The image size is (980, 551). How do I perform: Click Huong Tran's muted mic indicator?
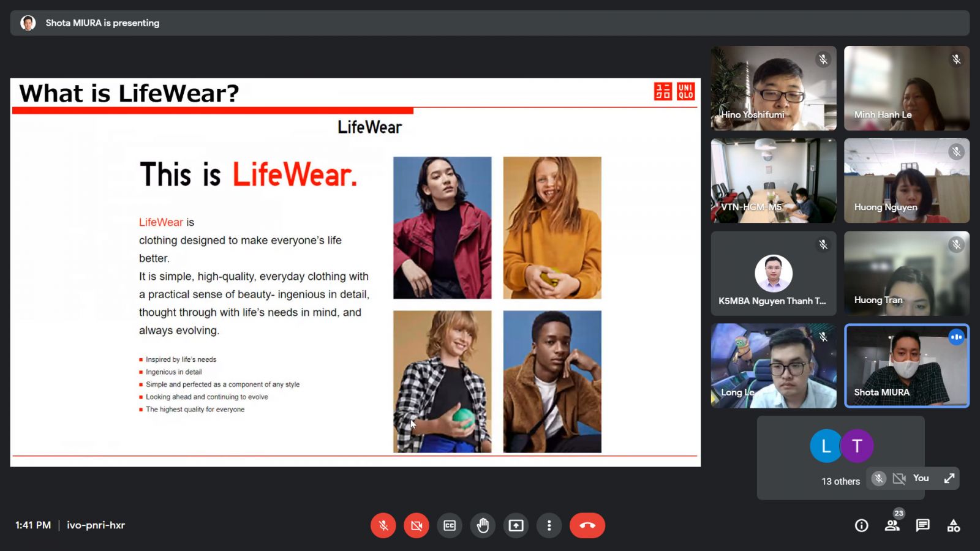[956, 244]
